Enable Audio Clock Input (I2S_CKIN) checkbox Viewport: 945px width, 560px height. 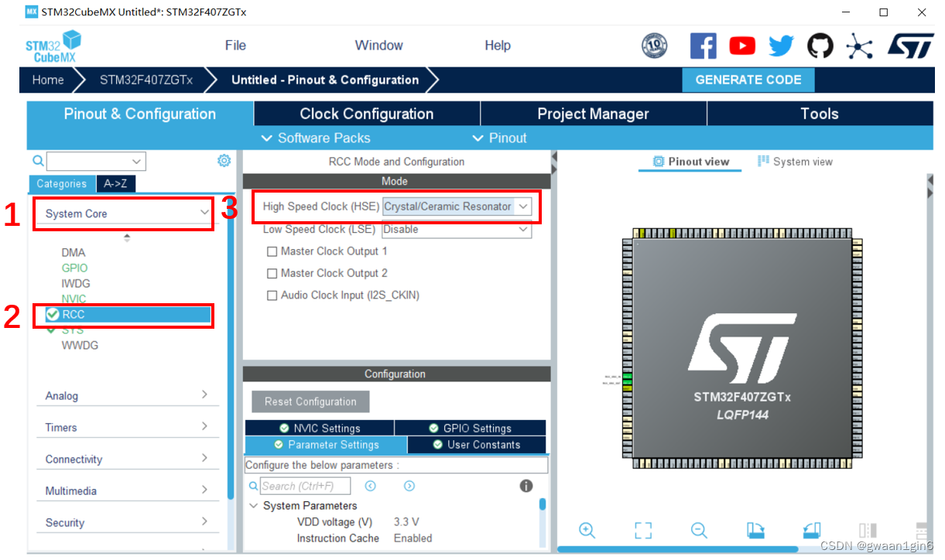272,295
